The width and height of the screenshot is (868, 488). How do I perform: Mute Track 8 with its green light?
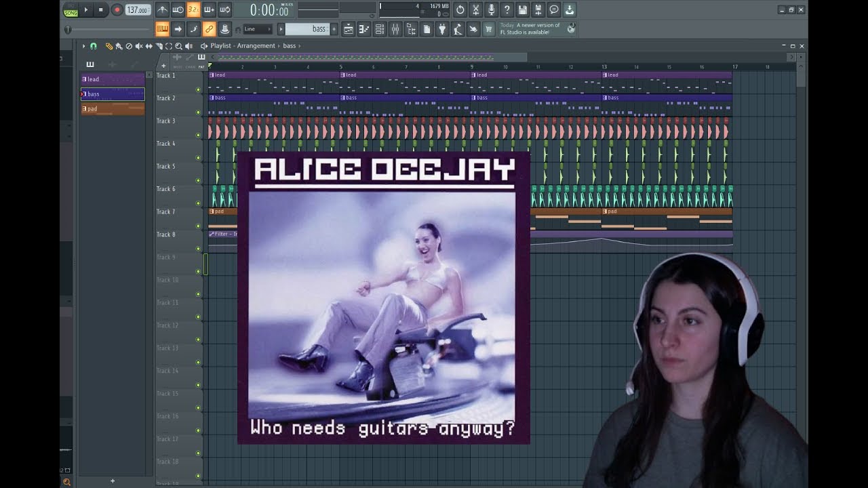[x=198, y=248]
